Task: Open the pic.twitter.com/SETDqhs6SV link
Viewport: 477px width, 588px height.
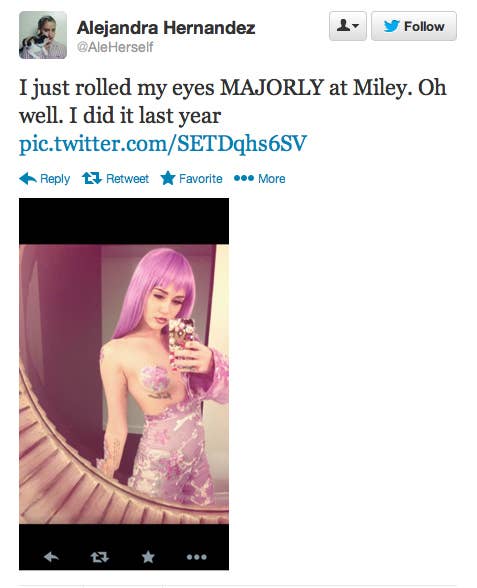Action: coord(163,144)
